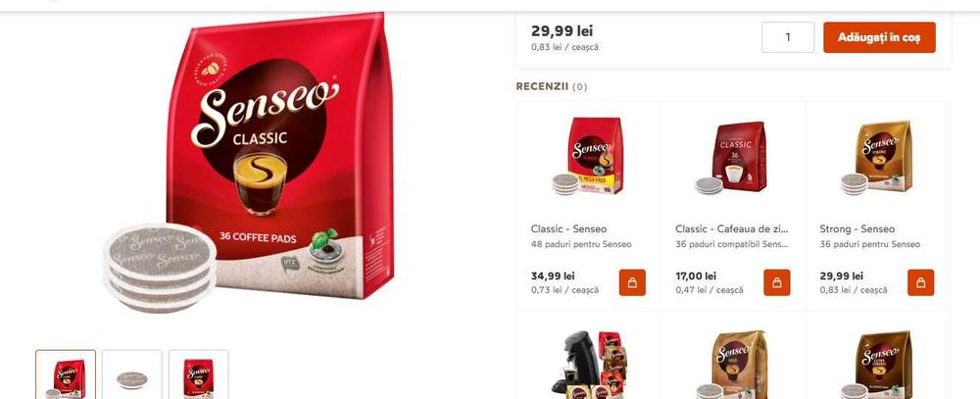Viewport: 980px width, 399px height.
Task: Add Classic Senseo 48 pads to cart
Action: click(x=632, y=282)
